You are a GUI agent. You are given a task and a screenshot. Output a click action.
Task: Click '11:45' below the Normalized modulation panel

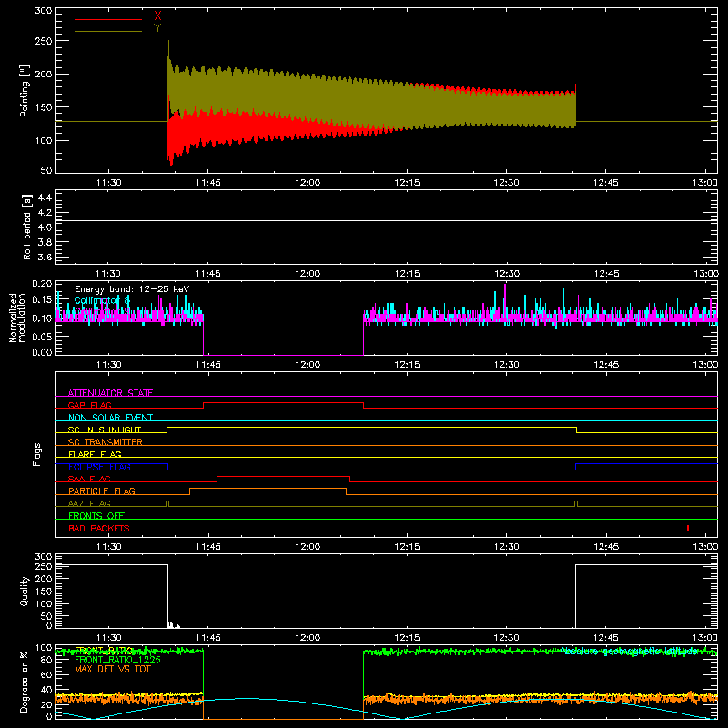[208, 365]
